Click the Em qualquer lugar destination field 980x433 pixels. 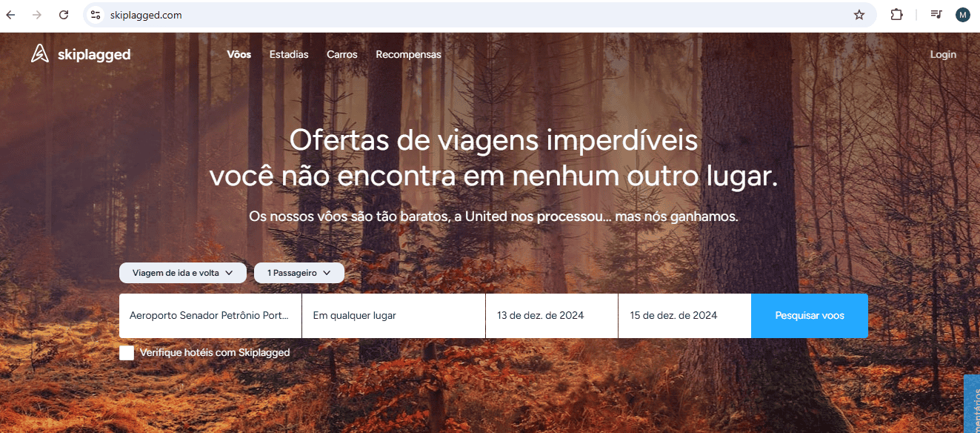point(393,316)
